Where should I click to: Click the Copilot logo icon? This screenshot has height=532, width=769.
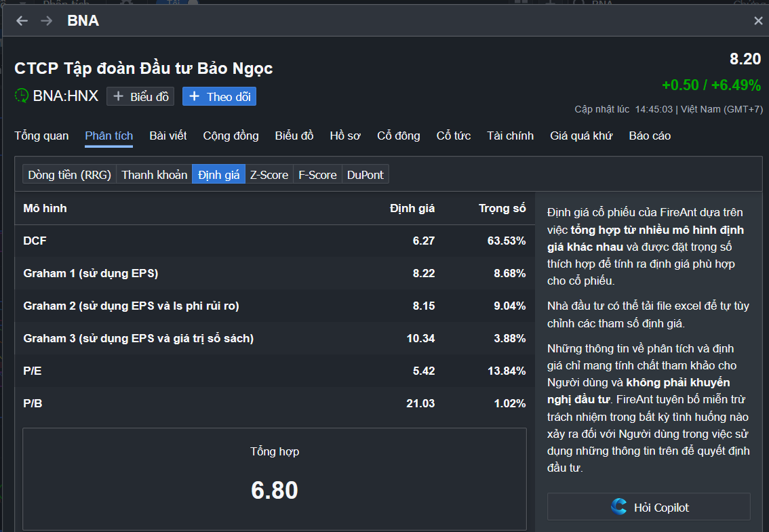619,507
